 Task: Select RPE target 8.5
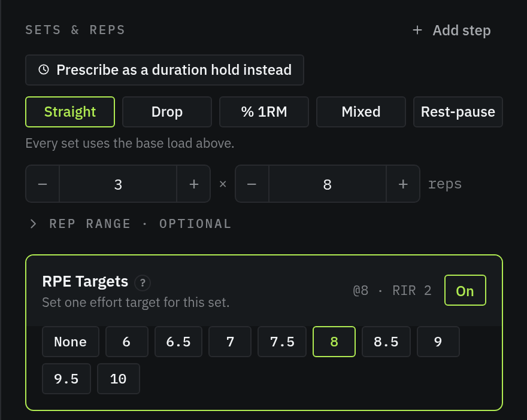pos(386,342)
